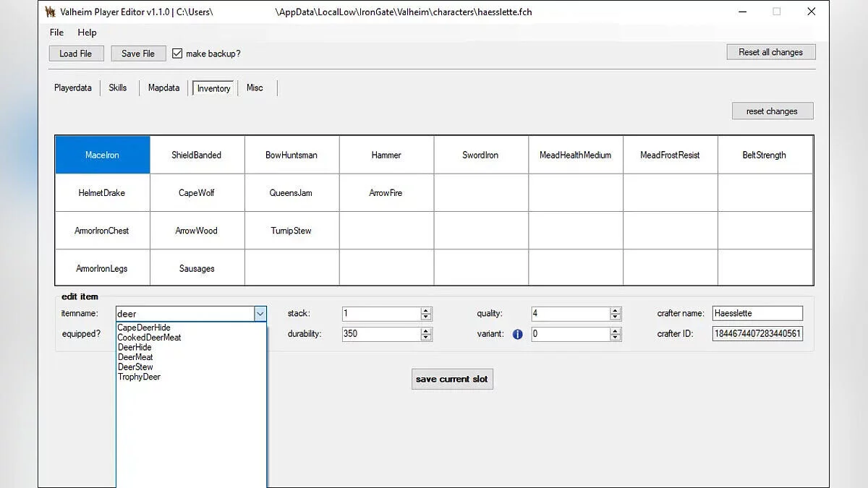Open the File menu

(x=56, y=33)
